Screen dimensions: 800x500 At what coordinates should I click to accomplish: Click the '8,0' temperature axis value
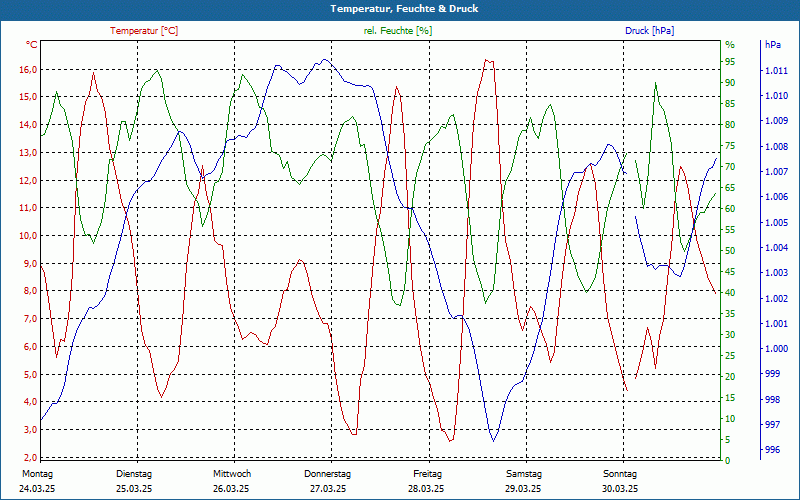pyautogui.click(x=30, y=291)
